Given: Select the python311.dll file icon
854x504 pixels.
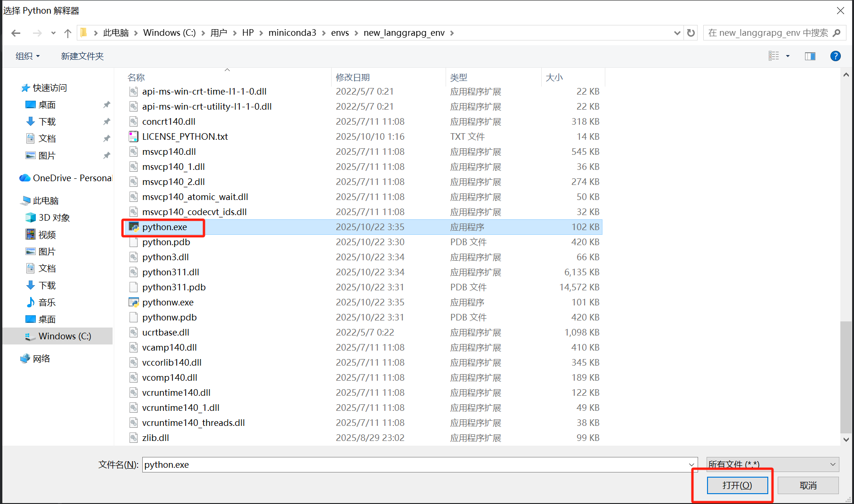Looking at the screenshot, I should pos(134,272).
